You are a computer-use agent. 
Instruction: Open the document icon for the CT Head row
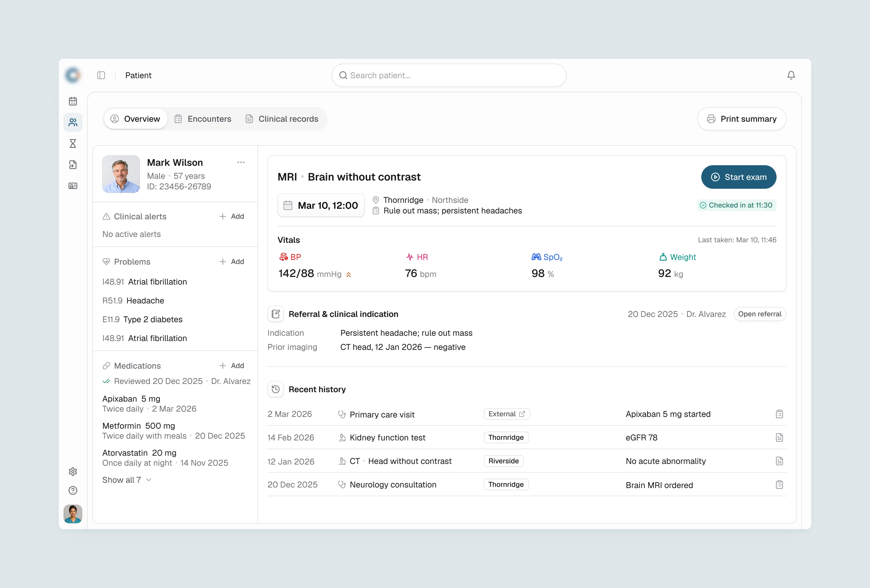(x=779, y=461)
